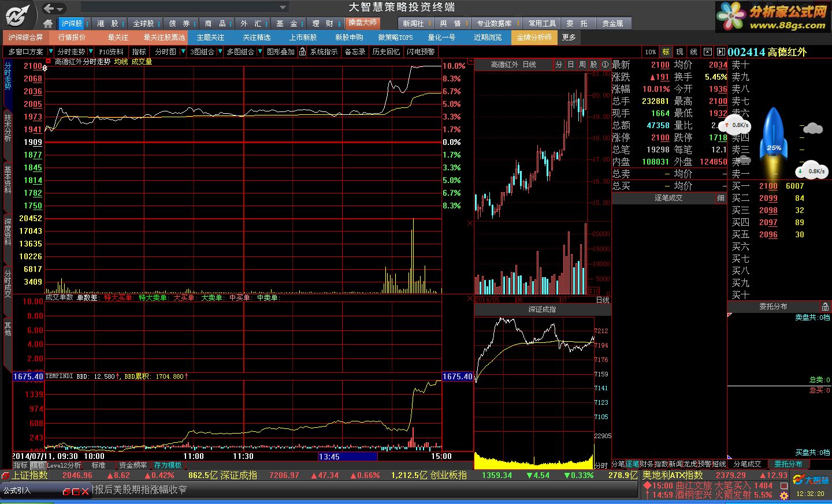Click the lock icon on the 委托分布 header
Viewport: 832px width, 504px height.
pyautogui.click(x=825, y=307)
